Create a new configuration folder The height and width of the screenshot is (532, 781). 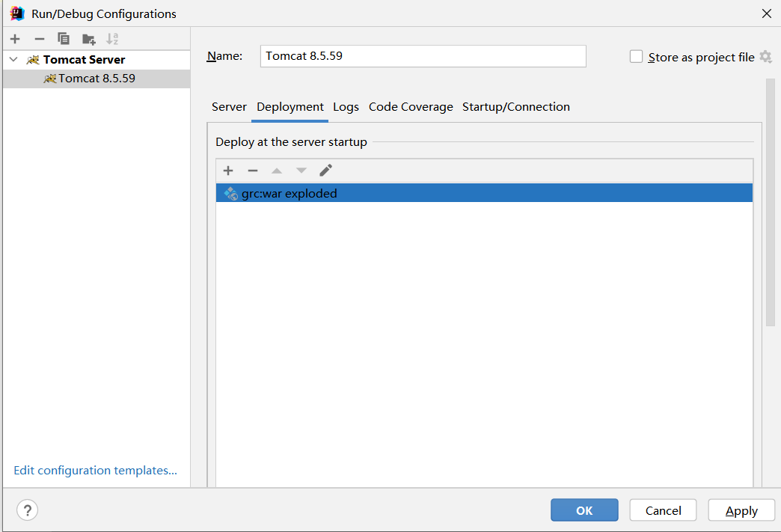tap(89, 39)
